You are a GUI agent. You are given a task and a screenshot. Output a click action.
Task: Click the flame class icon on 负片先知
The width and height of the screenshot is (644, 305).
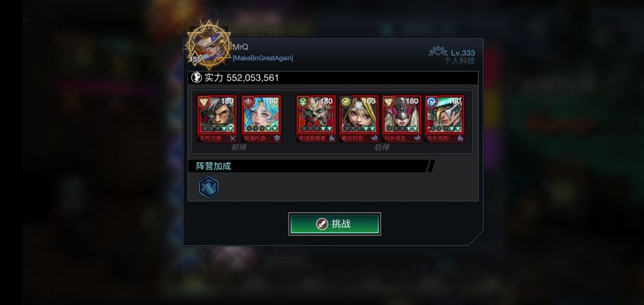[460, 138]
